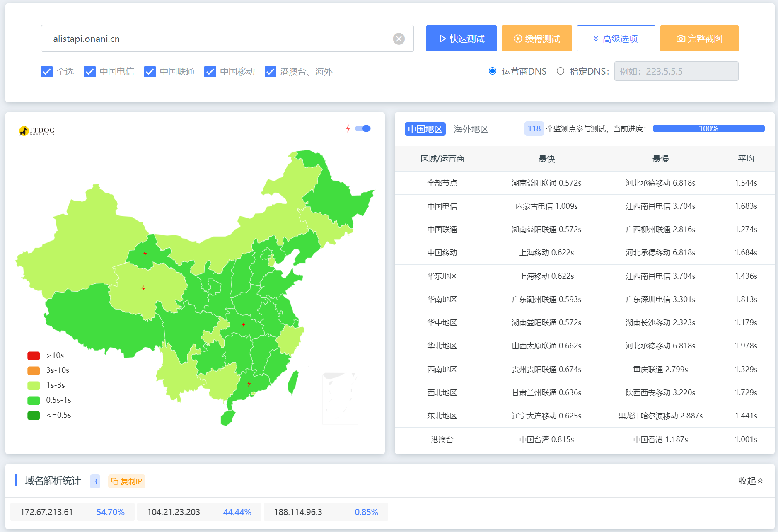Toggle the 全选 checkbox
Screen dimensions: 778x532
tap(47, 72)
